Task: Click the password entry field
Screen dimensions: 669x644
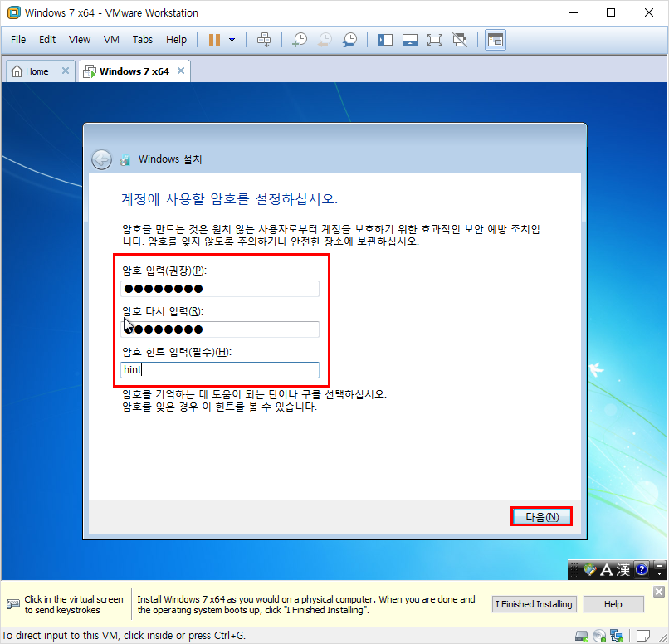Action: (220, 289)
